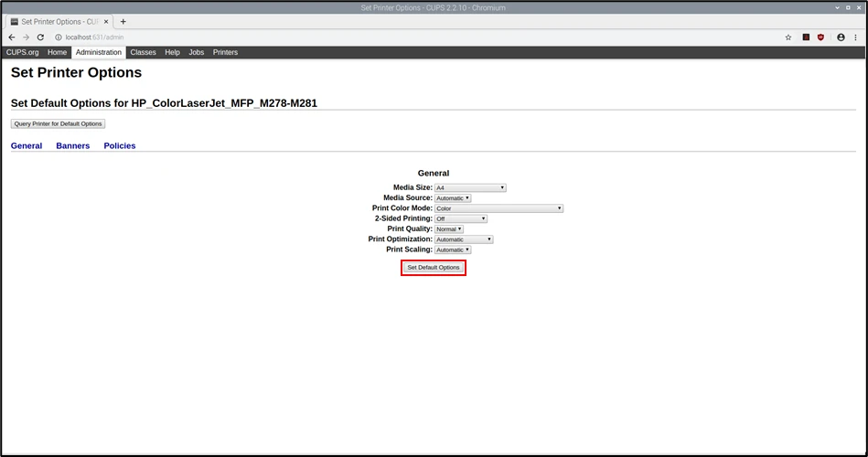Click the browser forward arrow
Viewport: 868px width, 457px height.
pyautogui.click(x=26, y=37)
